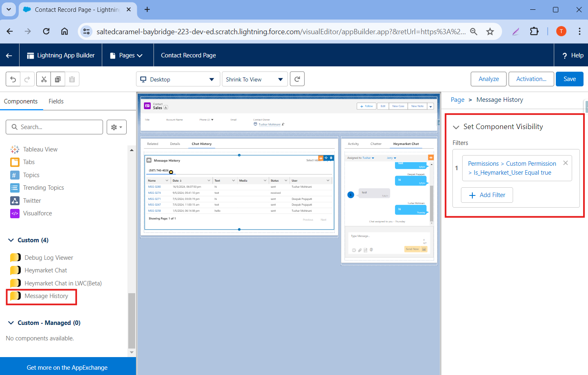Viewport: 588px width, 375px height.
Task: Select the Debug Log Viewer icon
Action: point(15,257)
